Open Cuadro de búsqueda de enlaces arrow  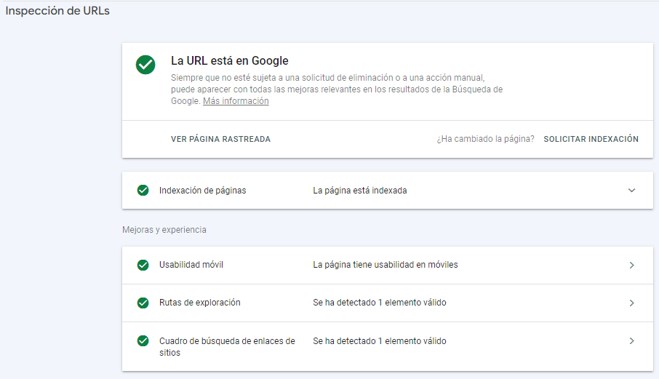(x=631, y=341)
